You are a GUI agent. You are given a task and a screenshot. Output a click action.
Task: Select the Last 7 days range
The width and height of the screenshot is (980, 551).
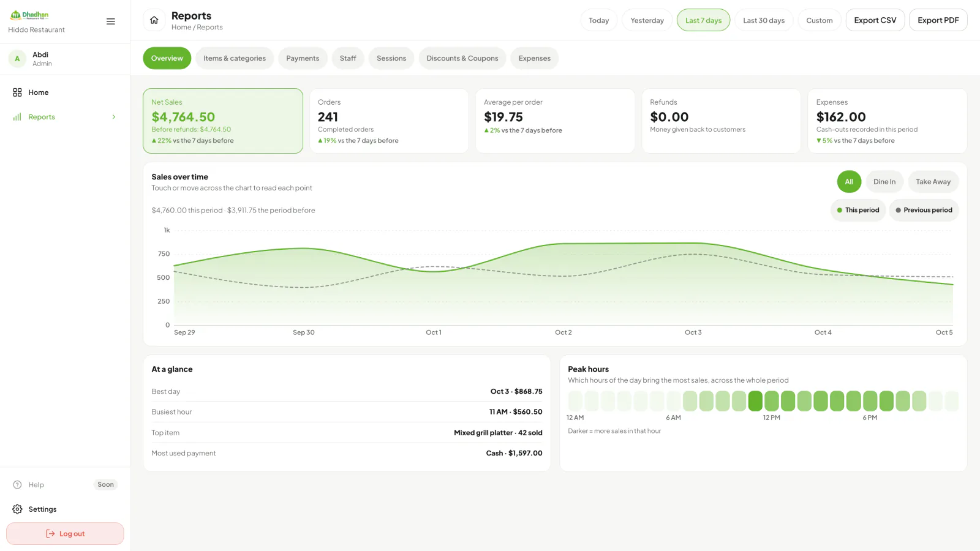coord(703,20)
